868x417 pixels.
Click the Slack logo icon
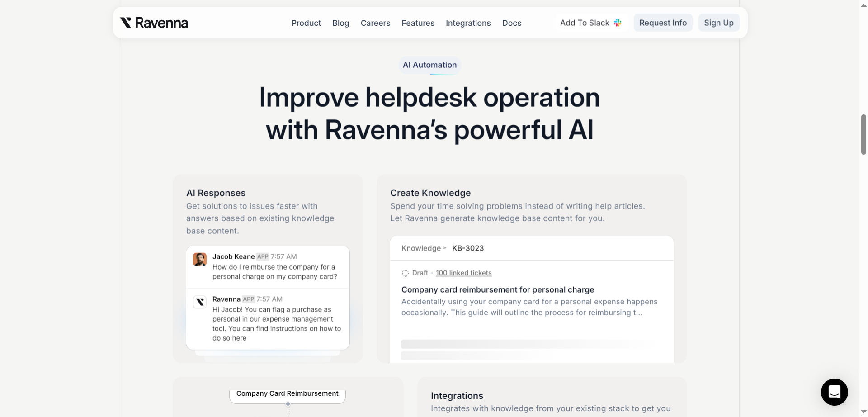click(x=618, y=23)
